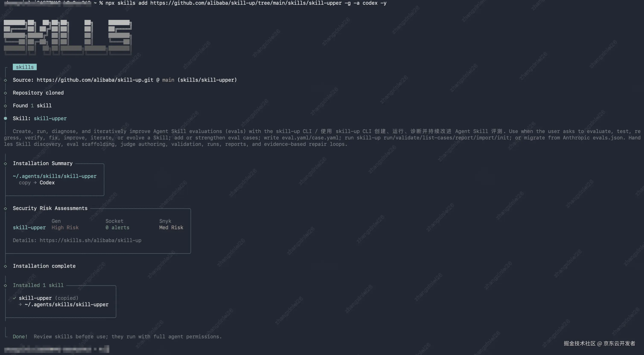This screenshot has height=355, width=644.
Task: Click the skill path in Installation Summary box
Action: click(55, 176)
